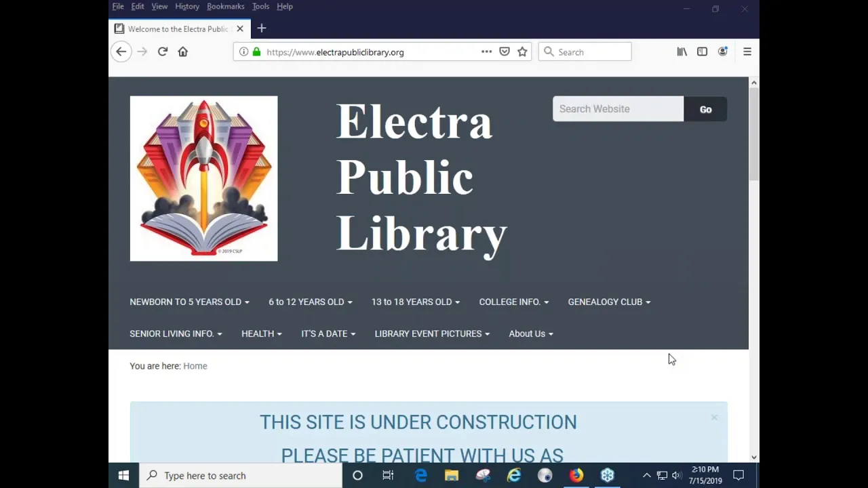The height and width of the screenshot is (488, 868).
Task: Expand GENEALOGY CLUB dropdown
Action: point(609,302)
